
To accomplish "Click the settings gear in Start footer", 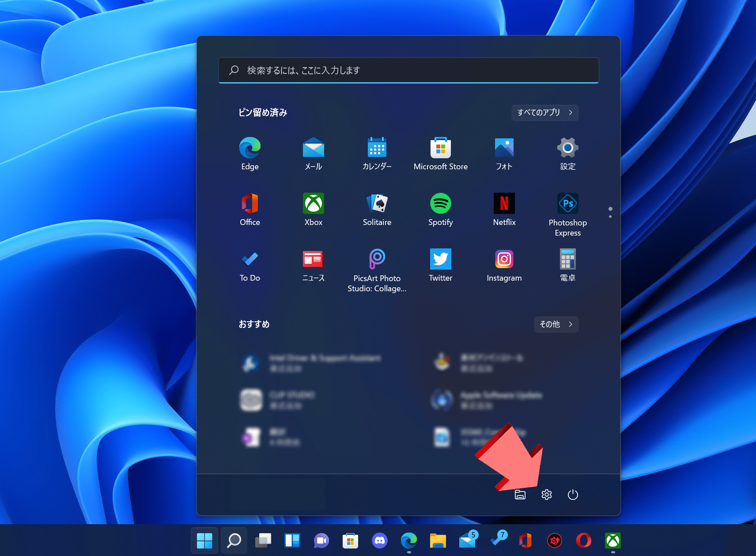I will [547, 495].
